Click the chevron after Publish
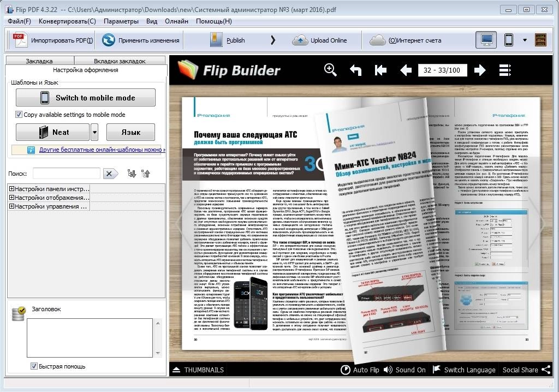This screenshot has width=559, height=392. [x=273, y=40]
